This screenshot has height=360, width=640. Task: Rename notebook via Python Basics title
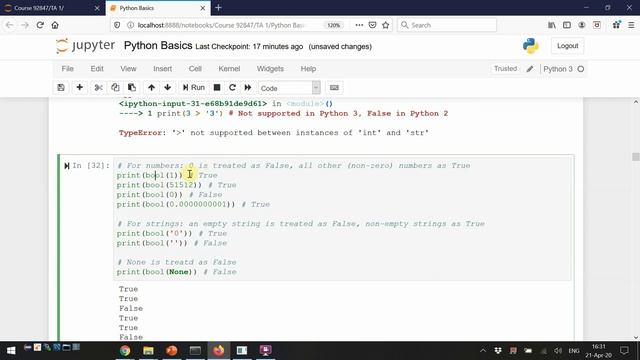[158, 45]
